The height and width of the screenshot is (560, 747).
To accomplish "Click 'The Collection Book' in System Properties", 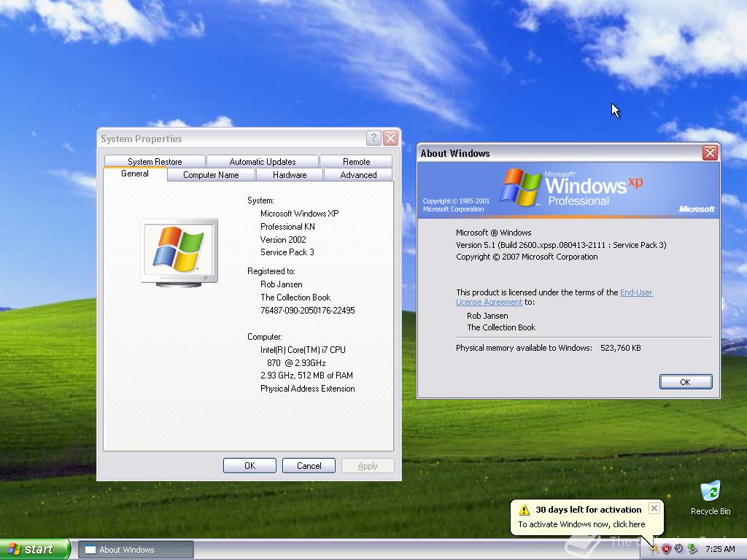I will click(295, 297).
